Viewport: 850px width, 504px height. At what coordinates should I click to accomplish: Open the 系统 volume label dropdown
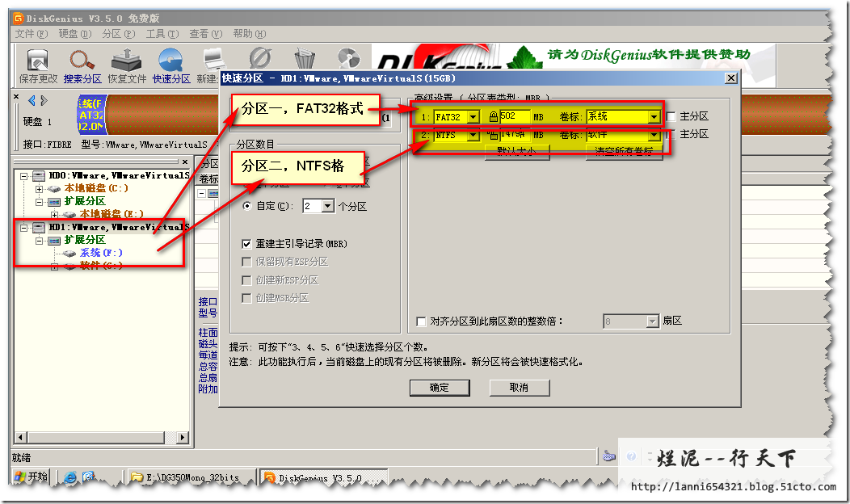(654, 117)
